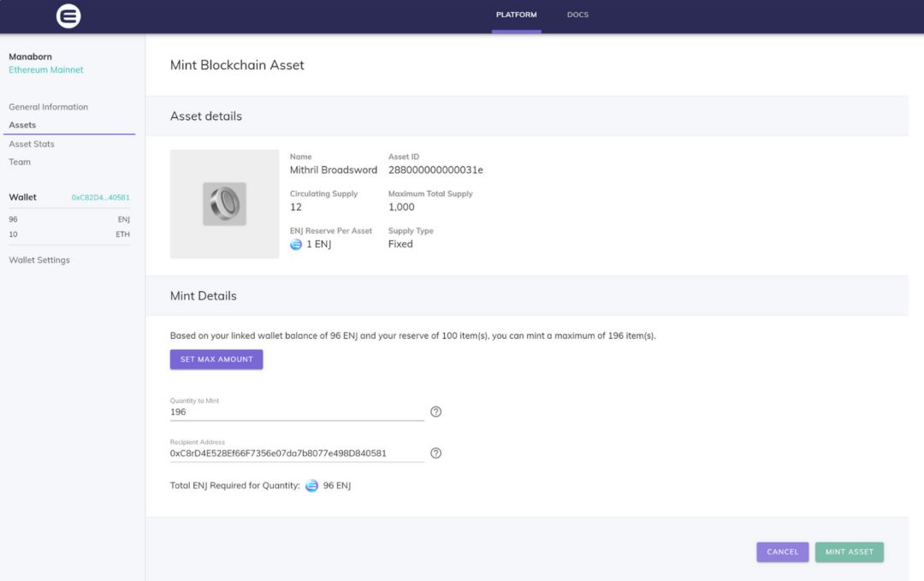Screen dimensions: 924x581
Task: Switch to the Platform tab
Action: (x=516, y=15)
